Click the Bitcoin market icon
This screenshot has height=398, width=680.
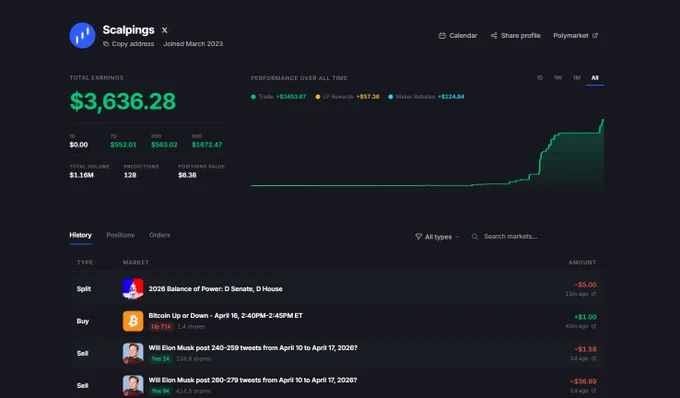tap(133, 321)
